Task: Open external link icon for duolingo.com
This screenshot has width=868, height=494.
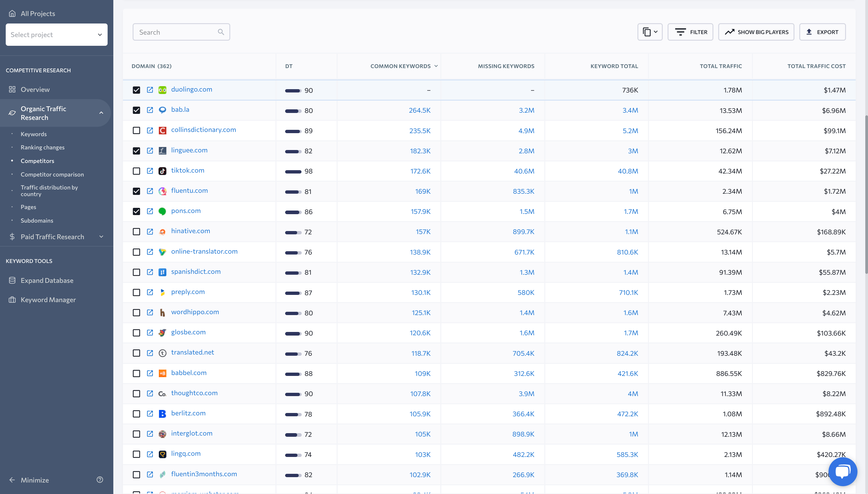Action: (x=150, y=90)
